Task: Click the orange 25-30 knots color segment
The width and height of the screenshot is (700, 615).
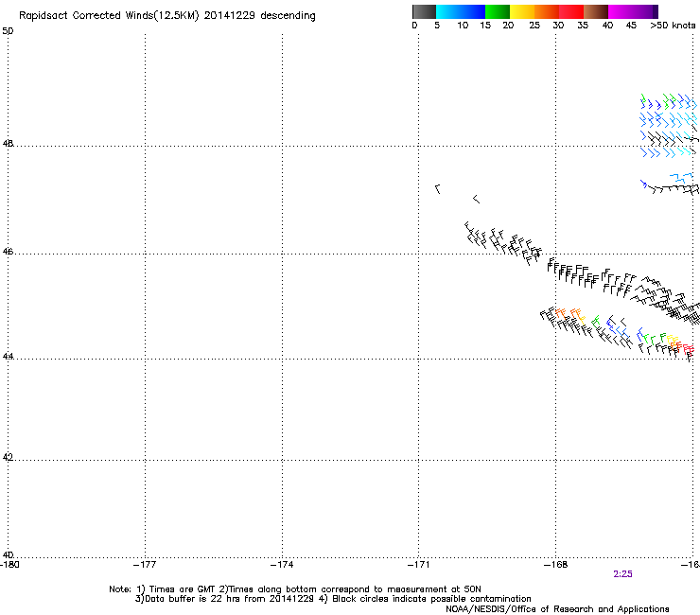Action: 547,11
